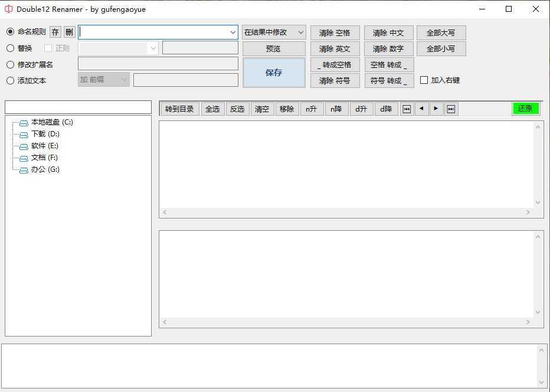The width and height of the screenshot is (550, 392).
Task: Click the 预览 preview button
Action: (x=273, y=48)
